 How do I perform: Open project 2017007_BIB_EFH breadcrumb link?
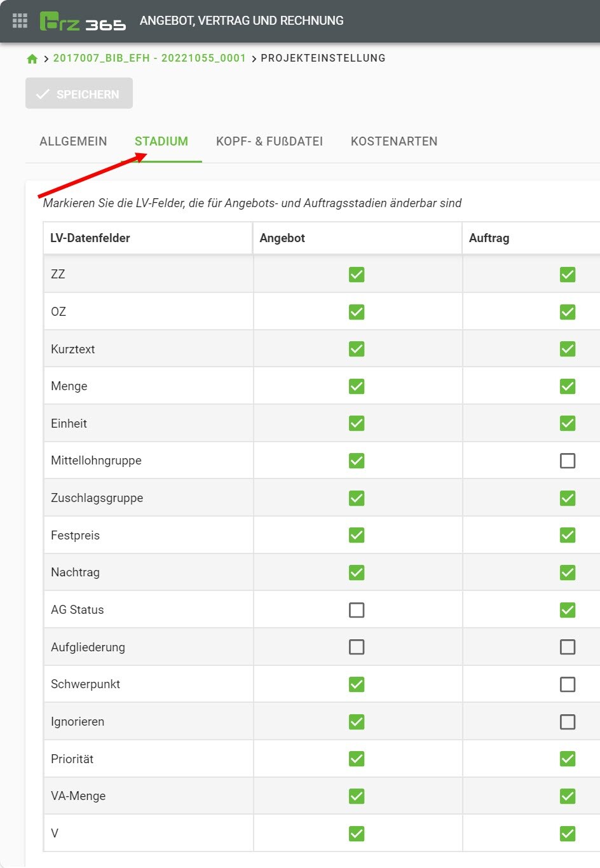point(149,58)
